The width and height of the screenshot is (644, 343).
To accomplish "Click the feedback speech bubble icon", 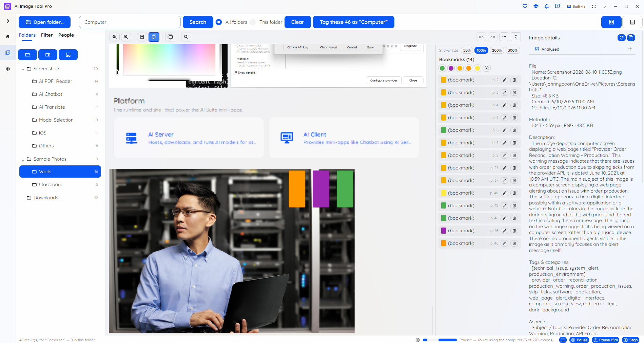I will point(558,6).
